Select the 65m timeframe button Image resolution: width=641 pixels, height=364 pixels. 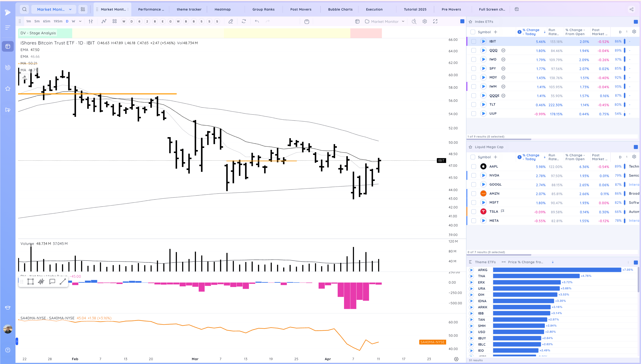[46, 21]
